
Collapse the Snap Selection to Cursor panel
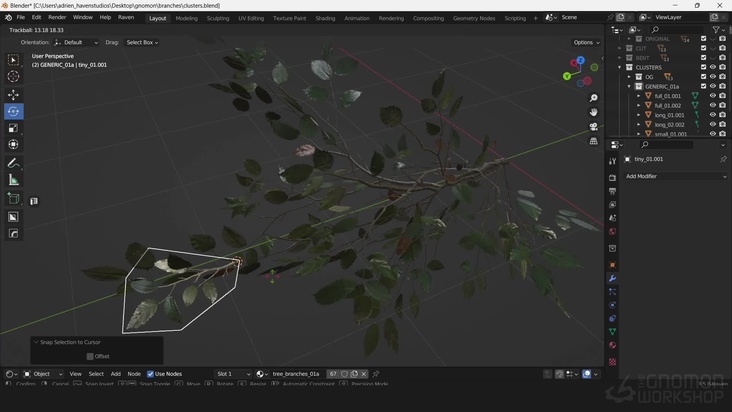tap(36, 342)
